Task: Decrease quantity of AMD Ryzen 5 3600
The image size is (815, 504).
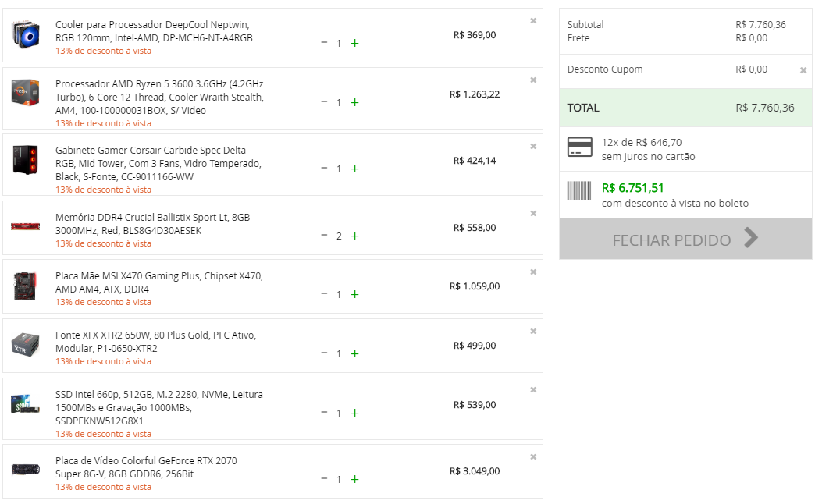Action: [x=324, y=102]
